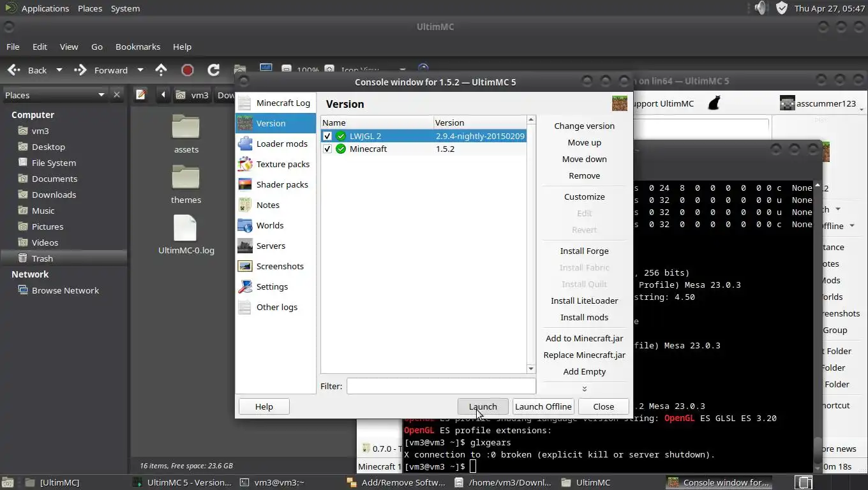The width and height of the screenshot is (868, 490).
Task: Open the System panel menu
Action: [x=125, y=8]
